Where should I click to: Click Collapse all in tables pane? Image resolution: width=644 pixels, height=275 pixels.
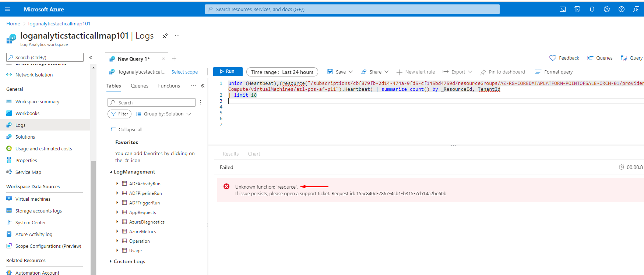click(127, 129)
